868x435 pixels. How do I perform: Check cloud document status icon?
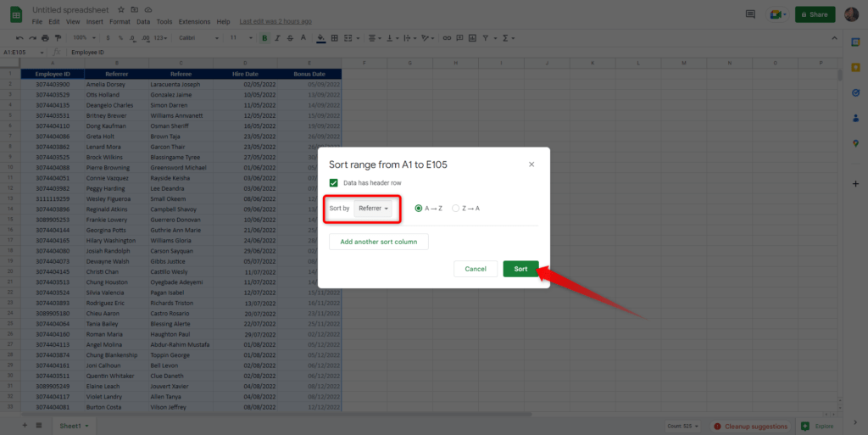[x=148, y=10]
